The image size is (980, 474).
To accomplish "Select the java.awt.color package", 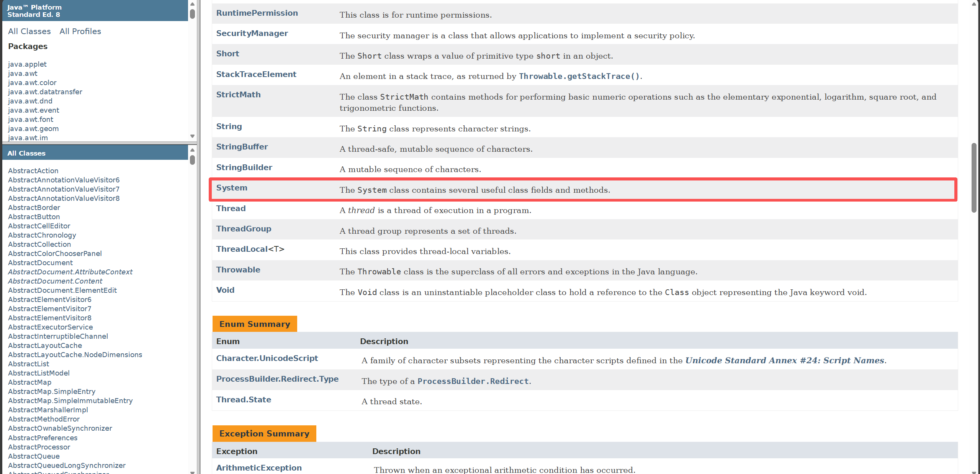I will (x=32, y=82).
